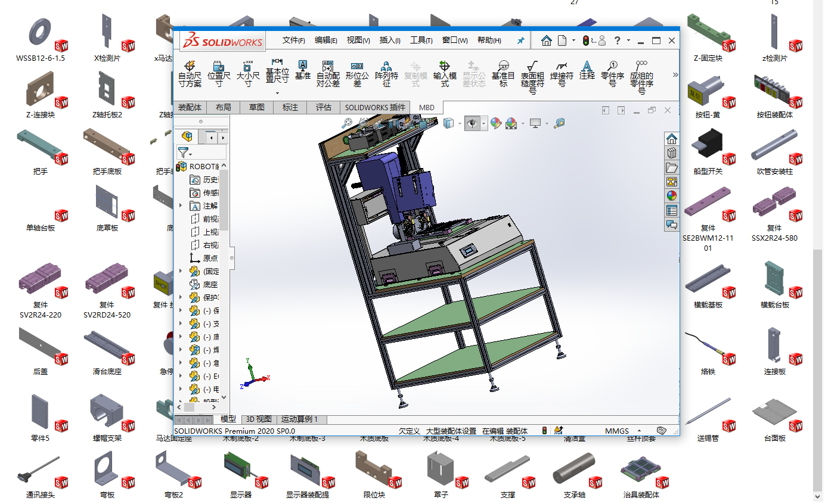Click the 自动尺寸方案 (Auto Dimension Scheme) tool
Image resolution: width=825 pixels, height=504 pixels.
(x=190, y=73)
